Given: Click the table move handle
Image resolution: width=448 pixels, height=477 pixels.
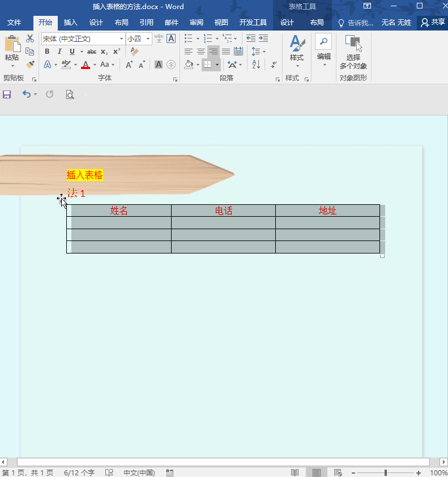Looking at the screenshot, I should 62,200.
